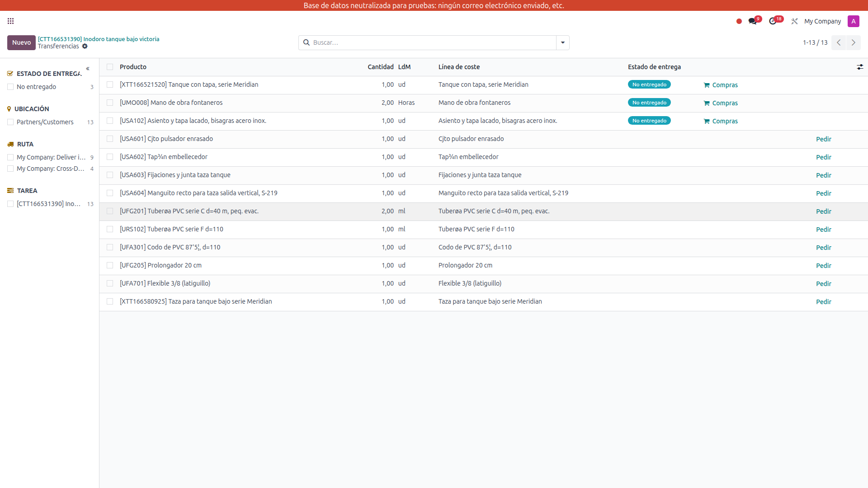Image resolution: width=868 pixels, height=488 pixels.
Task: Click the red recording indicator dot
Action: pyautogui.click(x=739, y=21)
